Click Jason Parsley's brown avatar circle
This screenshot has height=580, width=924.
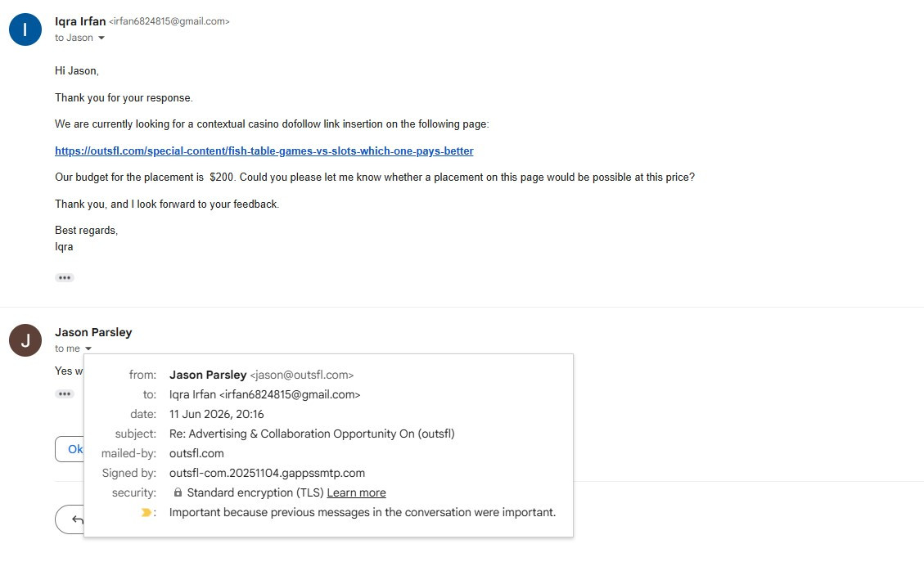[25, 340]
